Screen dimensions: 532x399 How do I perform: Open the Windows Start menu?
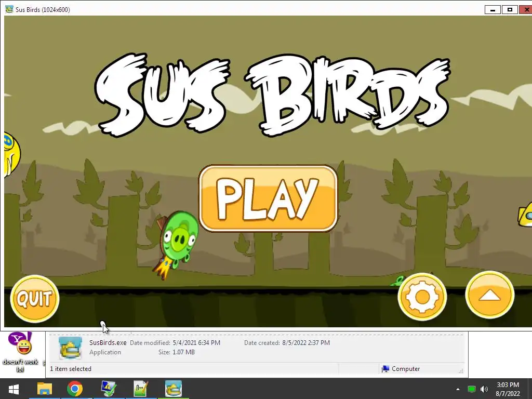click(x=14, y=389)
